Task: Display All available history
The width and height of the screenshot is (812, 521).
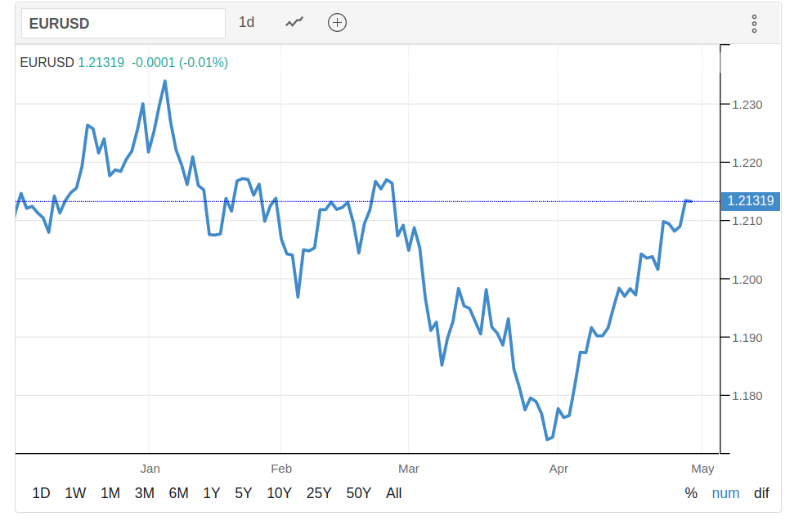Action: (x=393, y=493)
